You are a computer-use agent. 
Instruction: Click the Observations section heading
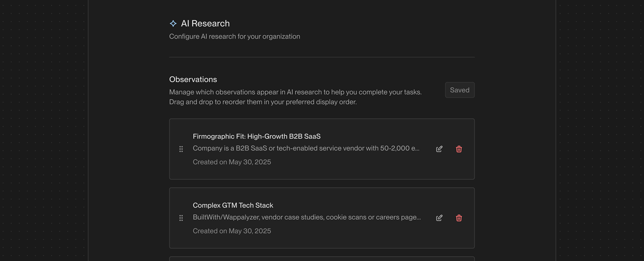click(193, 79)
